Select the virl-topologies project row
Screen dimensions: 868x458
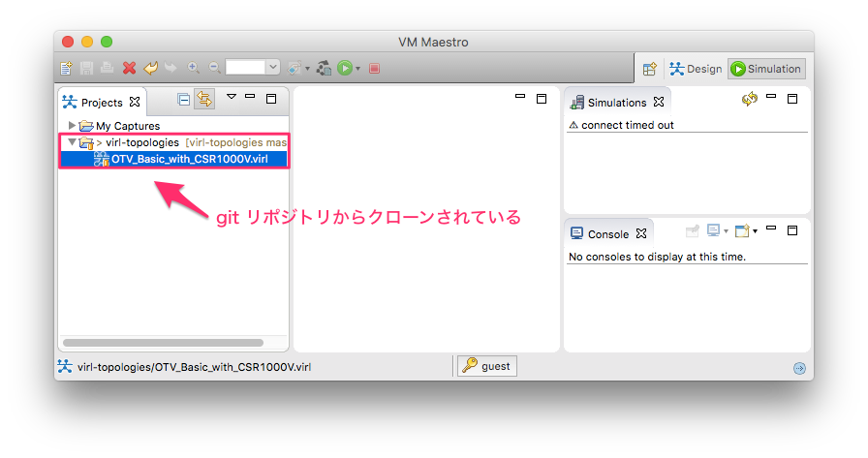tap(173, 142)
